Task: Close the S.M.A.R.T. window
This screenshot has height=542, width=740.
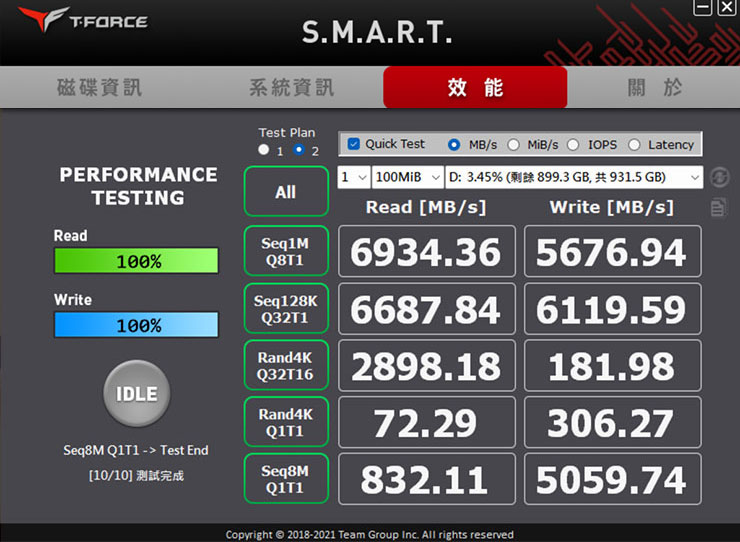Action: click(x=727, y=8)
